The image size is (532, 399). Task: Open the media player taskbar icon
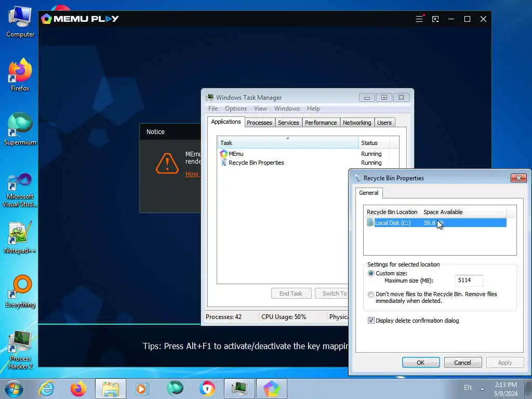pos(142,389)
